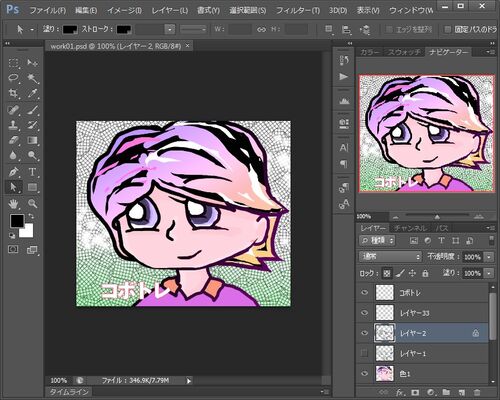Show the レイヤー1 layer
This screenshot has width=500, height=400.
point(365,353)
